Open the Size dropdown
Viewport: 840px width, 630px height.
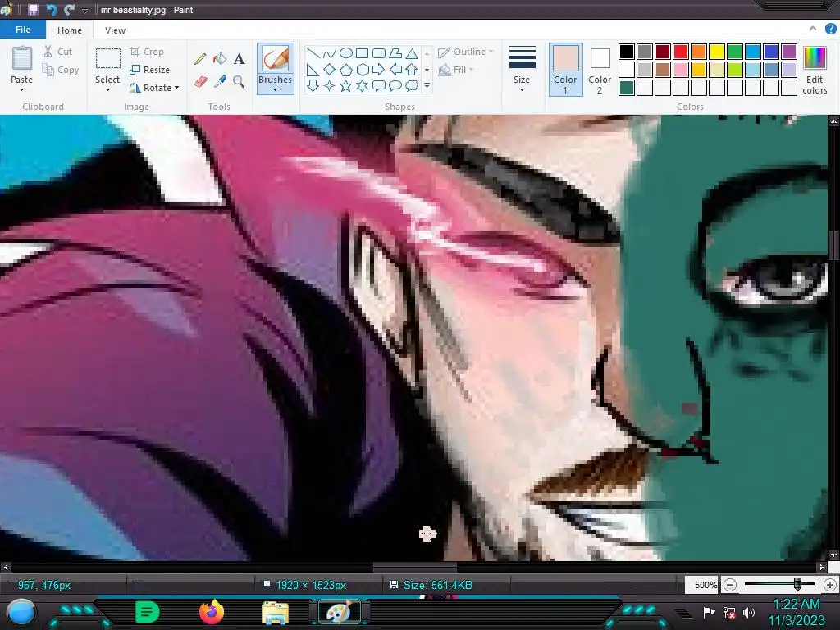click(x=522, y=69)
